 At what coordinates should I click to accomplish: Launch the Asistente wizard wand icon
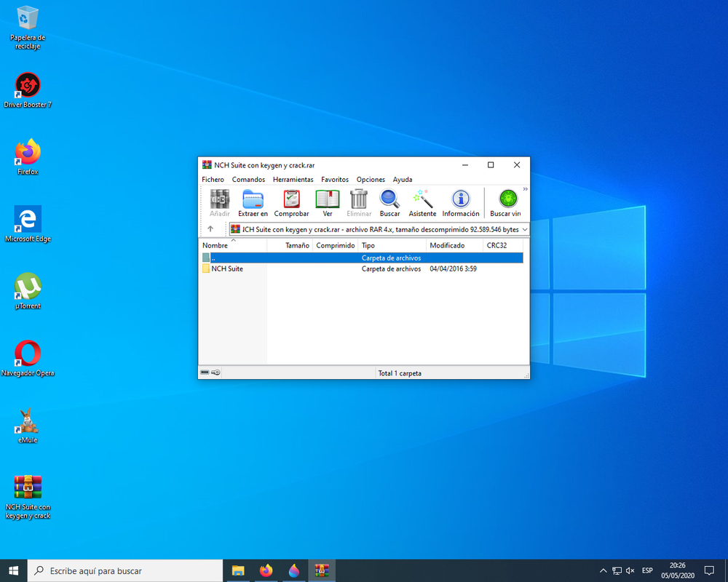422,203
